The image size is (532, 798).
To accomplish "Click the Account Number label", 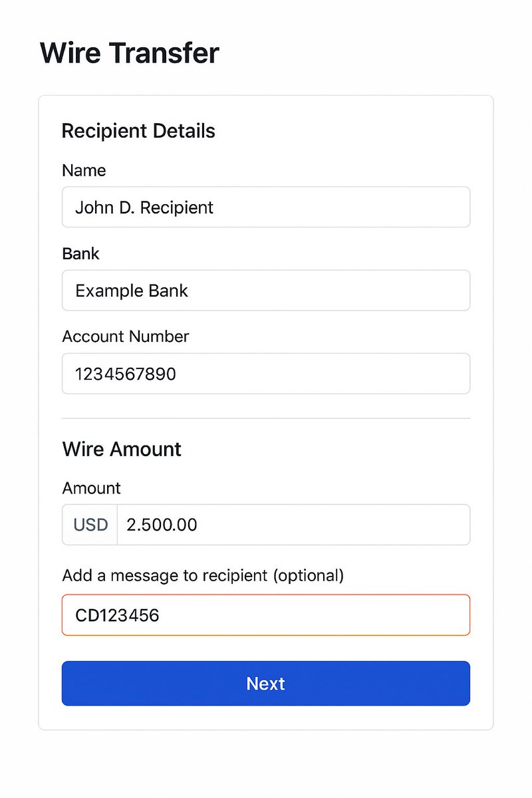I will [126, 336].
